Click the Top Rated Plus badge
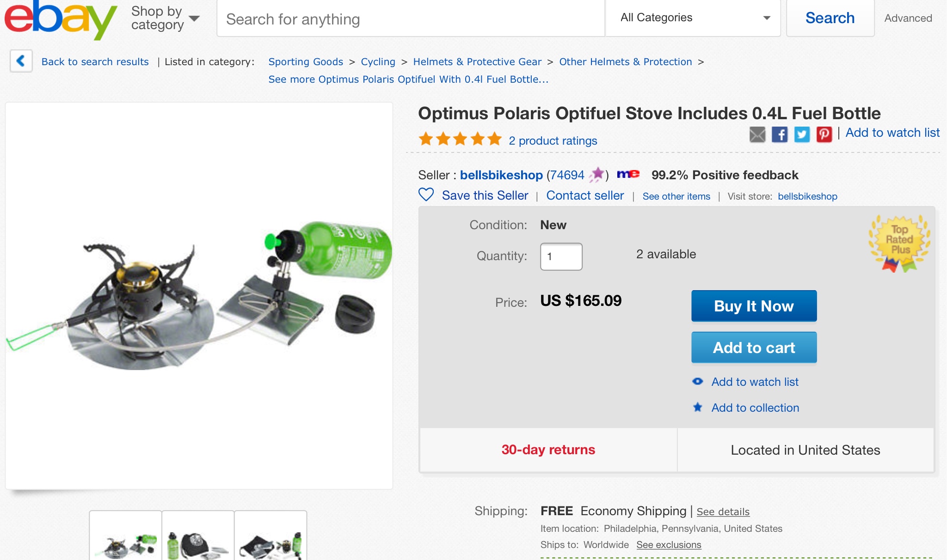Viewport: 947px width, 560px height. (x=899, y=243)
